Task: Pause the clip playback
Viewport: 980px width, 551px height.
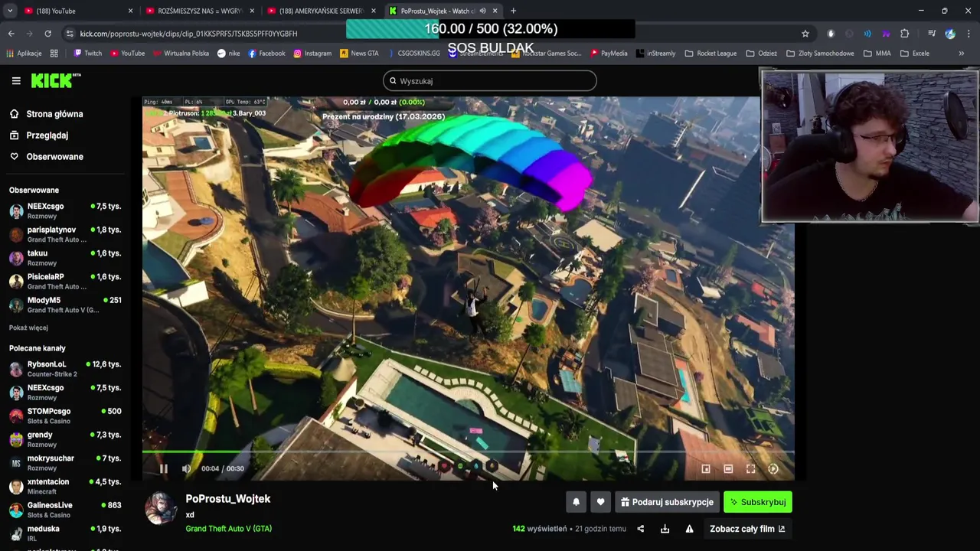Action: click(x=163, y=468)
